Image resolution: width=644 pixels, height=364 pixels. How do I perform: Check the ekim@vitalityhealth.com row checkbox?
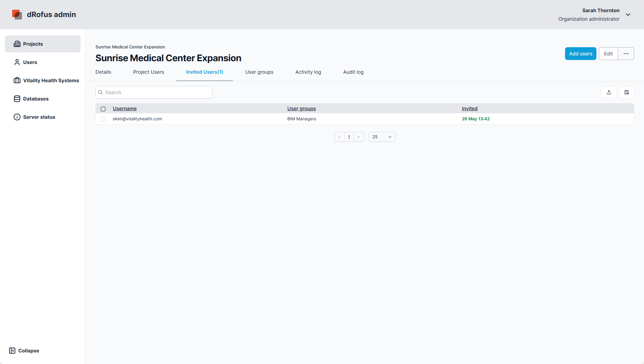click(x=103, y=119)
